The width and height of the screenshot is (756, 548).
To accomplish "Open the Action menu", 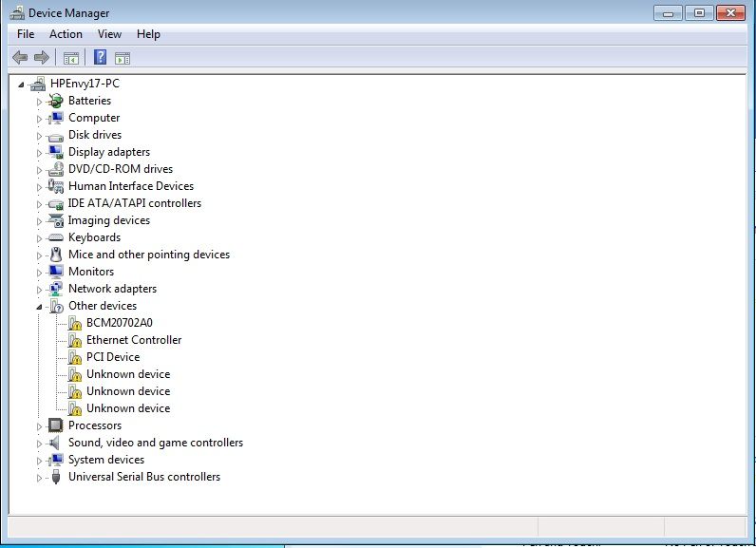I will pos(66,34).
